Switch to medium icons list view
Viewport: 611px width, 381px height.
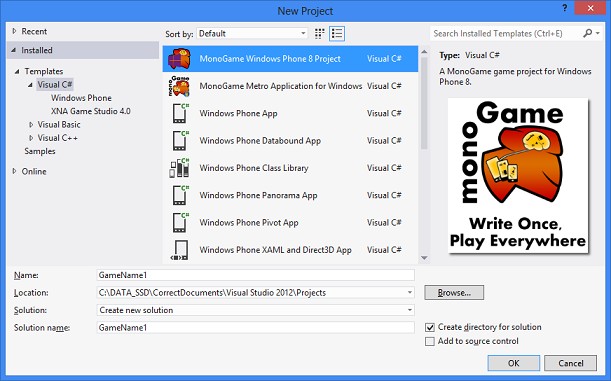[337, 34]
